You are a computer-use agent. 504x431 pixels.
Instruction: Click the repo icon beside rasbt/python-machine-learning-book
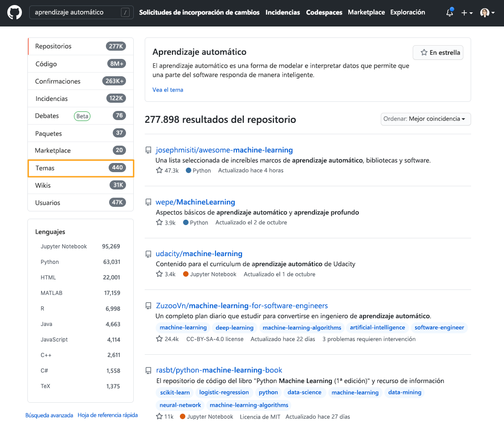tap(148, 370)
